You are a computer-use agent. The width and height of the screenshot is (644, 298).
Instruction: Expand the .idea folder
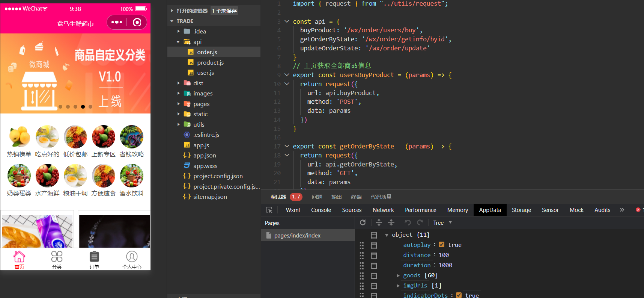point(178,32)
